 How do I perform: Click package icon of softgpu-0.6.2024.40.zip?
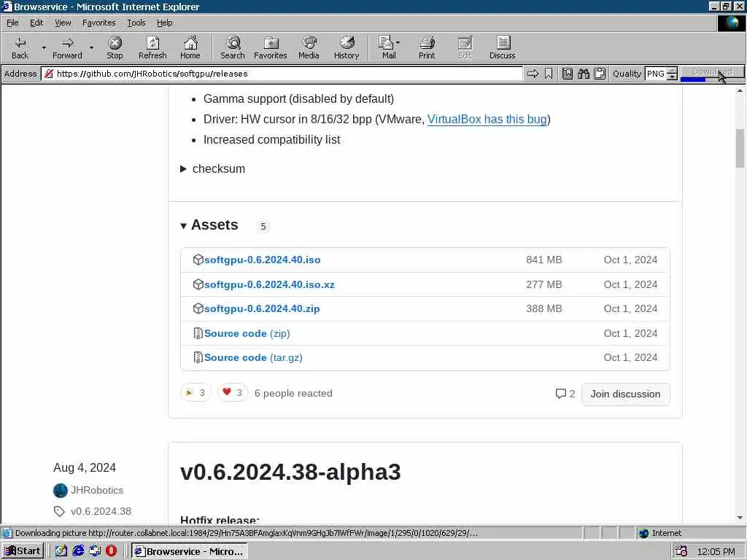pos(198,308)
